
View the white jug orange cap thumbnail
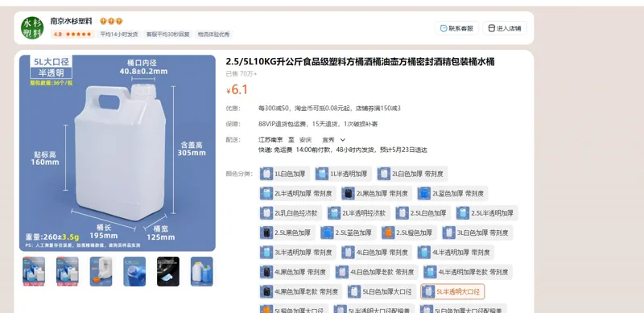click(x=101, y=271)
